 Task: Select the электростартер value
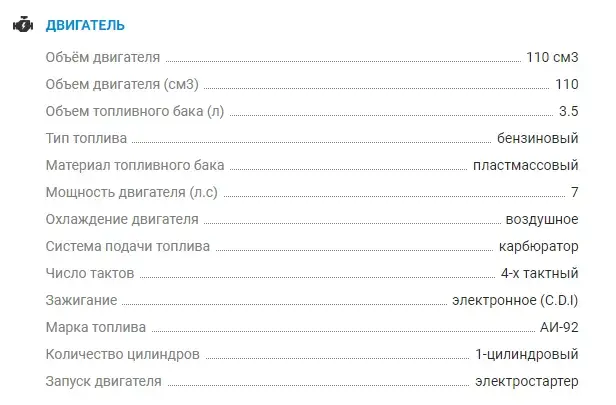527,381
